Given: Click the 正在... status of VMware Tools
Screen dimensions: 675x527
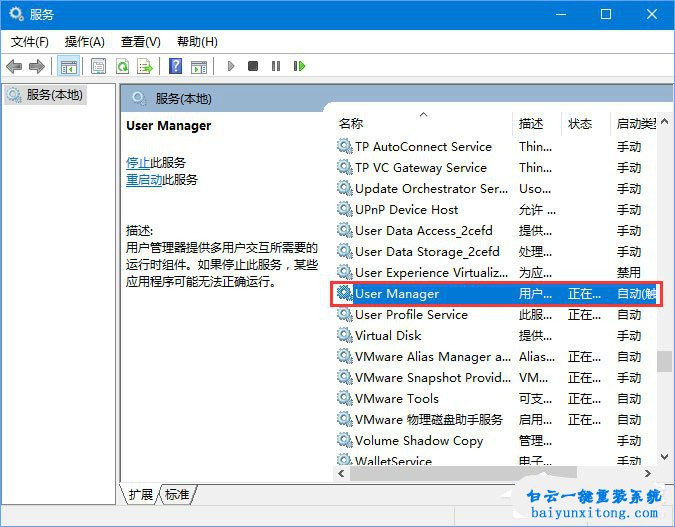Looking at the screenshot, I should coord(584,399).
